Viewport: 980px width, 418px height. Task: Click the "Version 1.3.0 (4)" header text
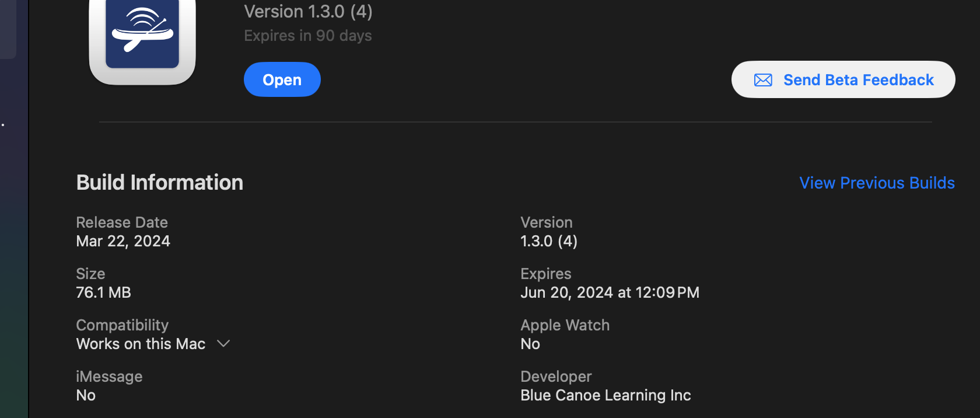pos(308,12)
